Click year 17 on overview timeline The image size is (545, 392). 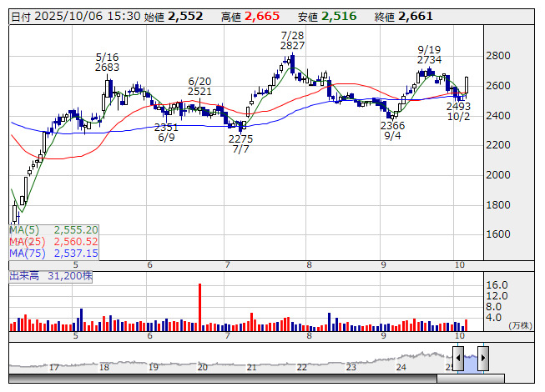pyautogui.click(x=54, y=367)
